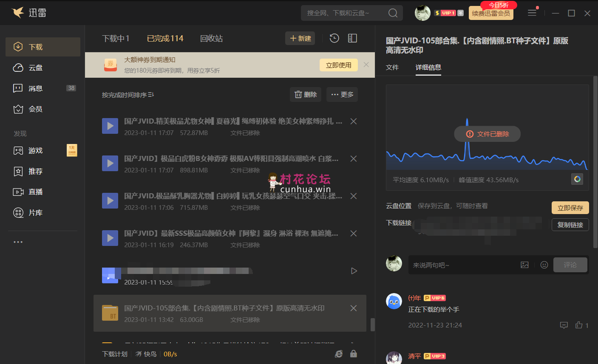This screenshot has height=364, width=598.
Task: Open 推荐 recommendations in sidebar
Action: [x=43, y=171]
